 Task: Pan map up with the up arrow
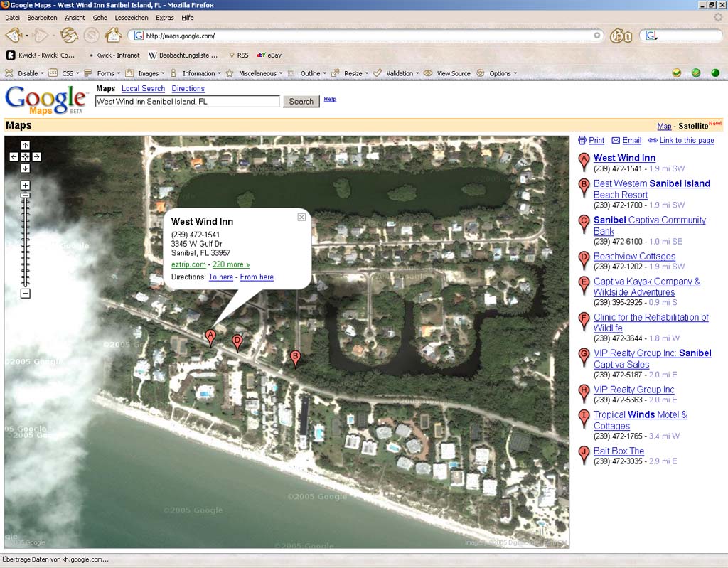pos(25,145)
